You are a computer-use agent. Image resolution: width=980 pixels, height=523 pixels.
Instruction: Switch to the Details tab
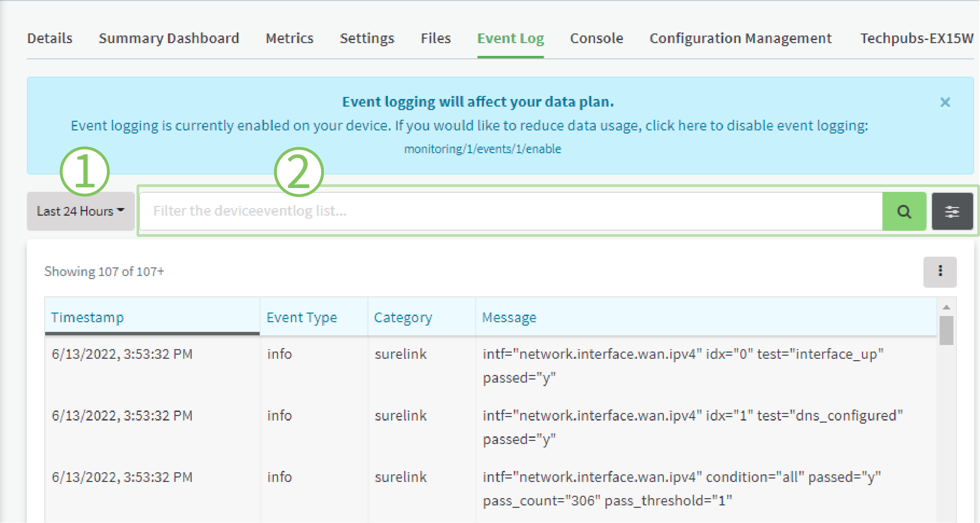50,38
